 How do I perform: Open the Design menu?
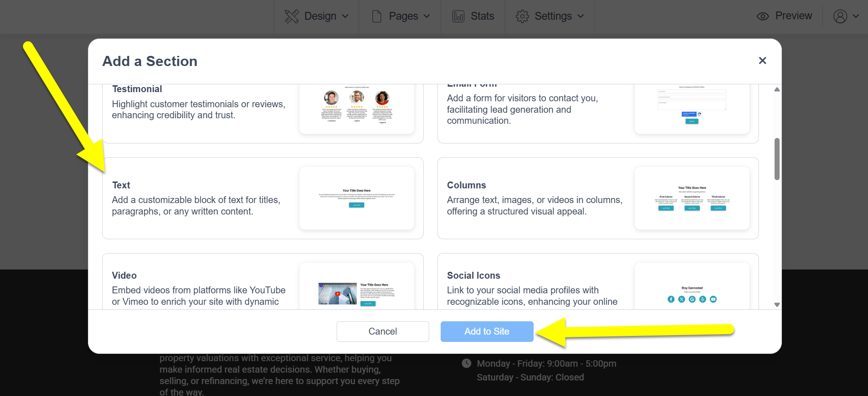[317, 16]
